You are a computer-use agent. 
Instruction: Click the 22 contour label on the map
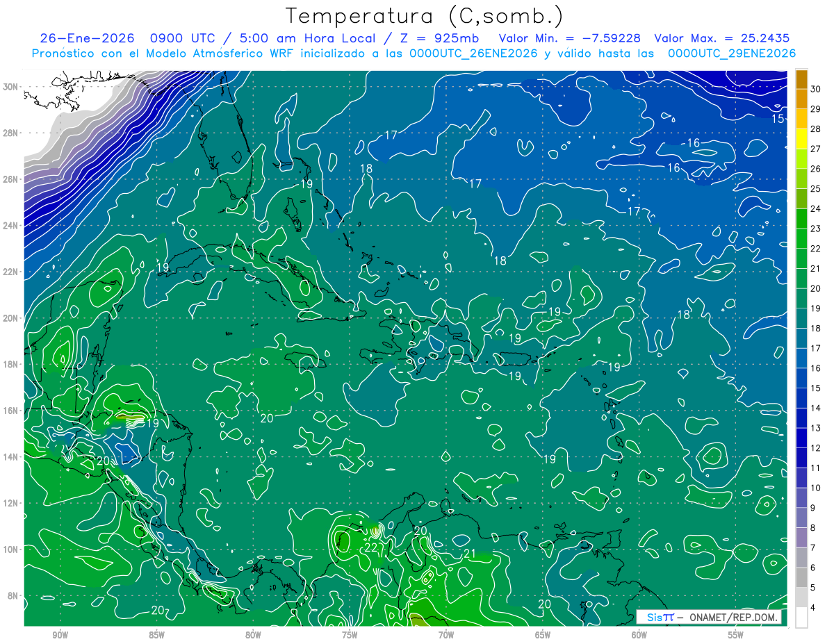371,547
